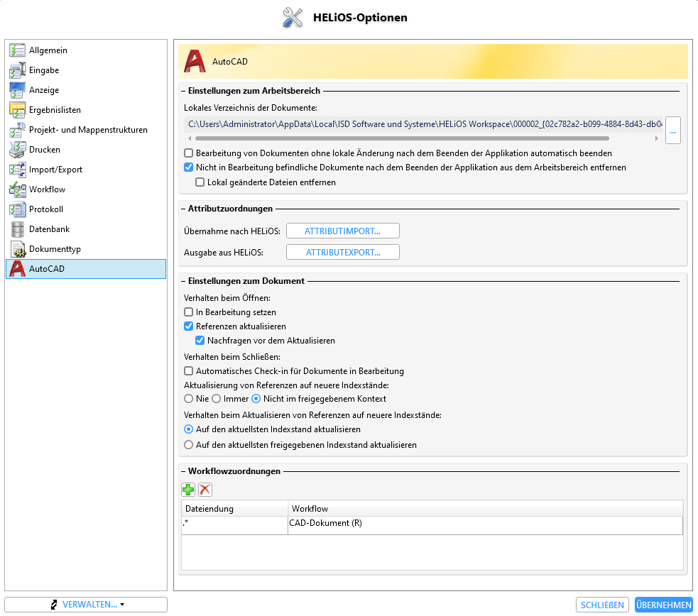
Task: Click the Projekt- und Mappenstrukturen icon
Action: click(x=17, y=130)
